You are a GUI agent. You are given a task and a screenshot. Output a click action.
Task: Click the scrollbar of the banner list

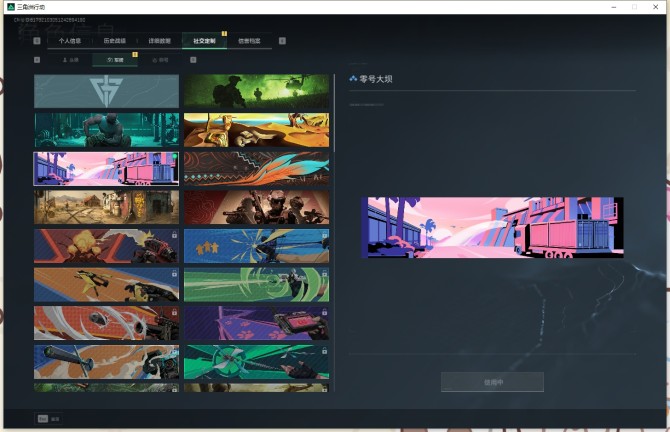[334, 113]
